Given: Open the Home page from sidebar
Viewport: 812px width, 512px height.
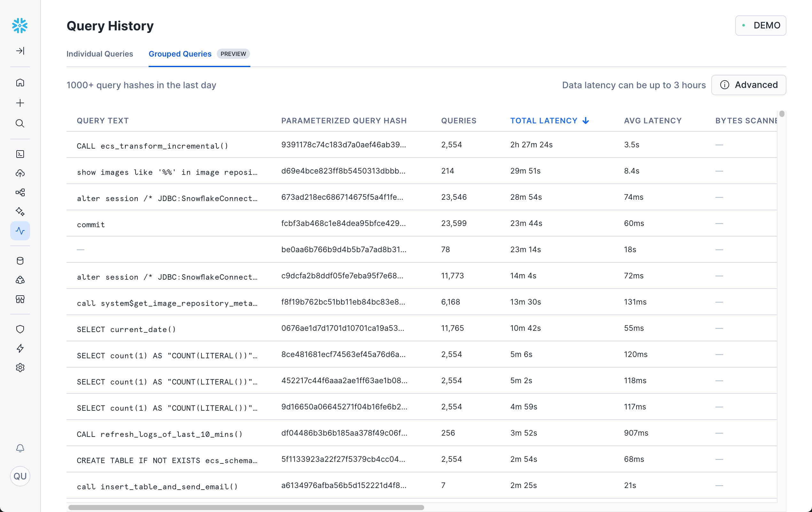Looking at the screenshot, I should click(20, 82).
